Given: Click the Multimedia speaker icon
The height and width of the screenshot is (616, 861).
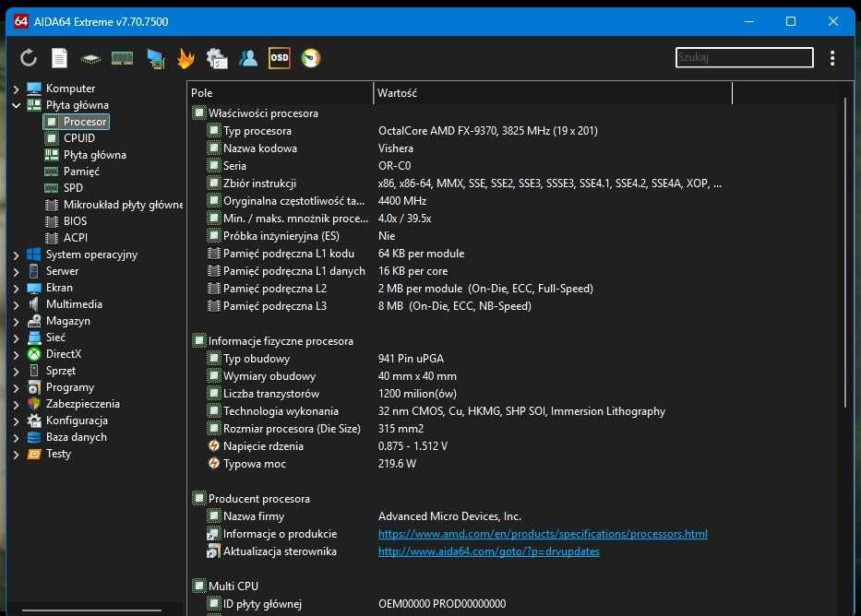Looking at the screenshot, I should tap(34, 304).
